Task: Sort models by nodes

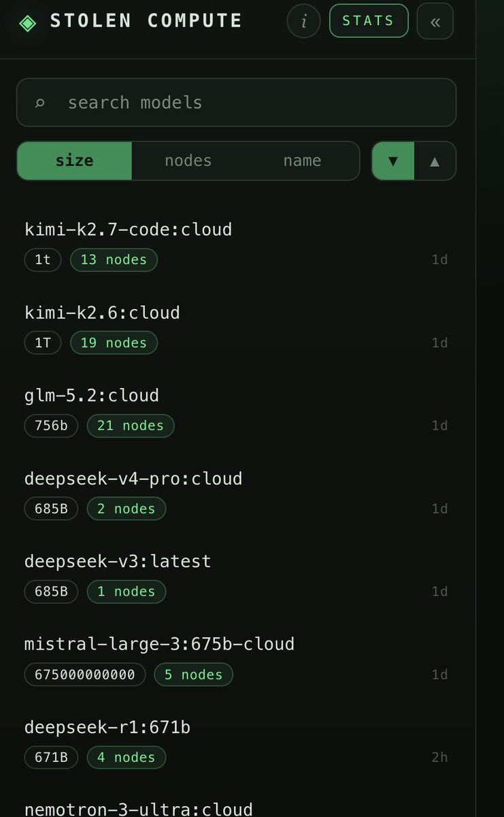Action: [x=188, y=161]
